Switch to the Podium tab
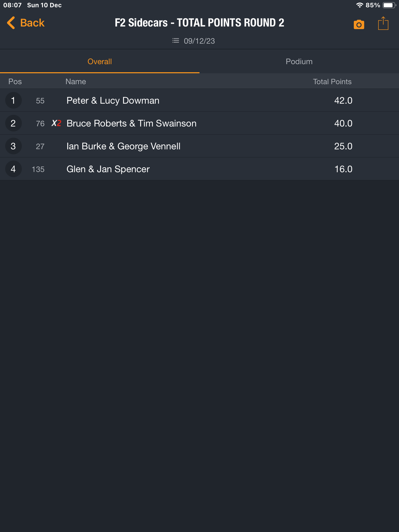Image resolution: width=399 pixels, height=532 pixels. pyautogui.click(x=299, y=62)
